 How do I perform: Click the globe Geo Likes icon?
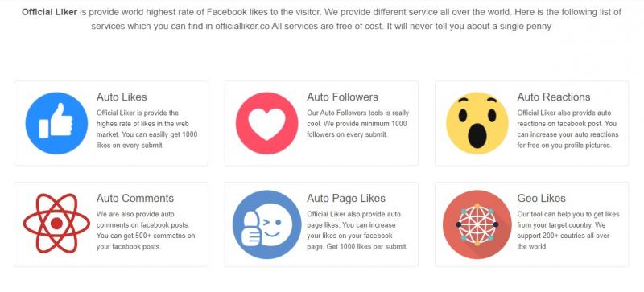[x=477, y=224]
